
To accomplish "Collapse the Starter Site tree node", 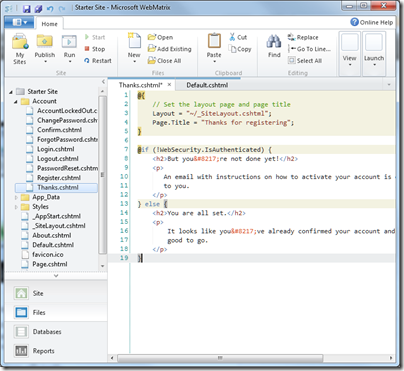I will 11,92.
